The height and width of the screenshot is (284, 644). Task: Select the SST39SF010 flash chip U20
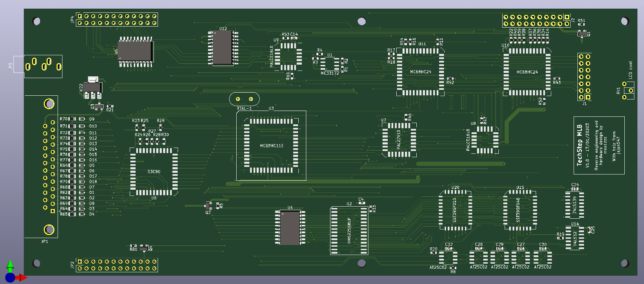pos(455,210)
